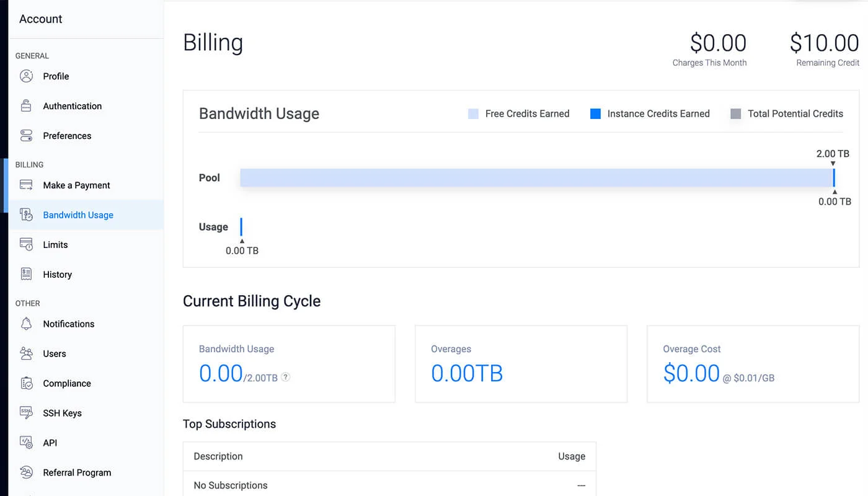The image size is (868, 496).
Task: Click the question mark beside the 2.00TB quota
Action: (285, 376)
